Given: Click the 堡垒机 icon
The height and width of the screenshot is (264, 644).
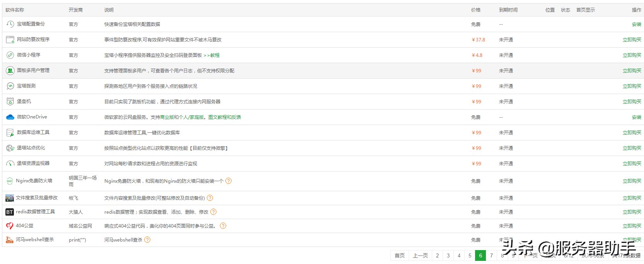Looking at the screenshot, I should tap(10, 101).
